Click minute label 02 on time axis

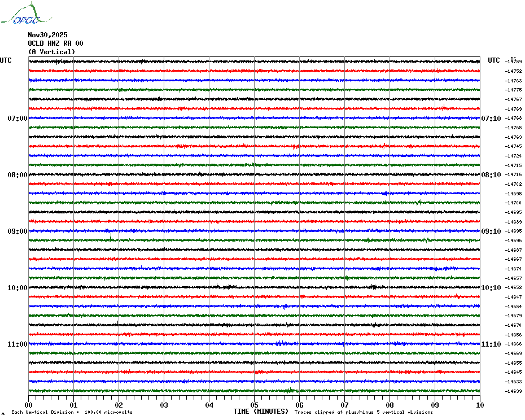(119, 405)
